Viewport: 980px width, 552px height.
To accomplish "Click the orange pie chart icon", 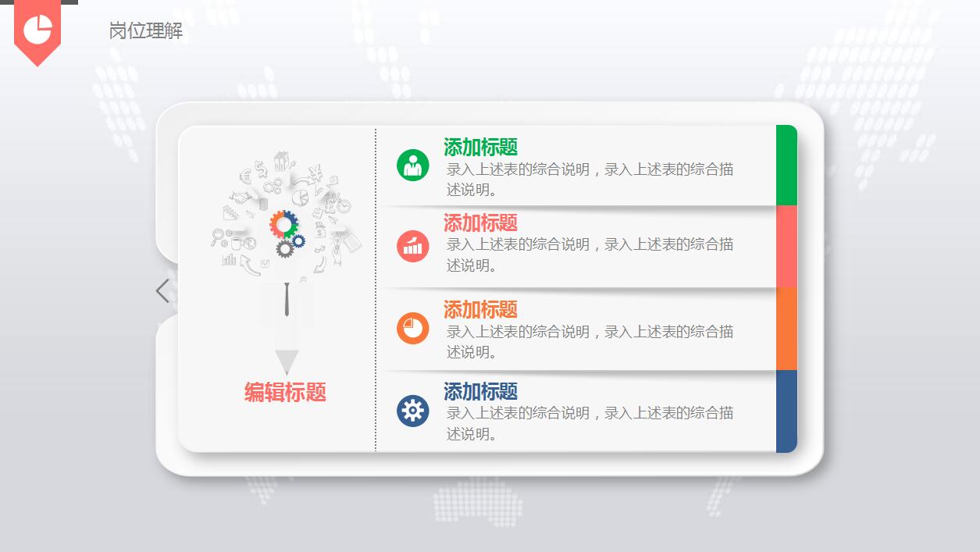I will tap(412, 328).
